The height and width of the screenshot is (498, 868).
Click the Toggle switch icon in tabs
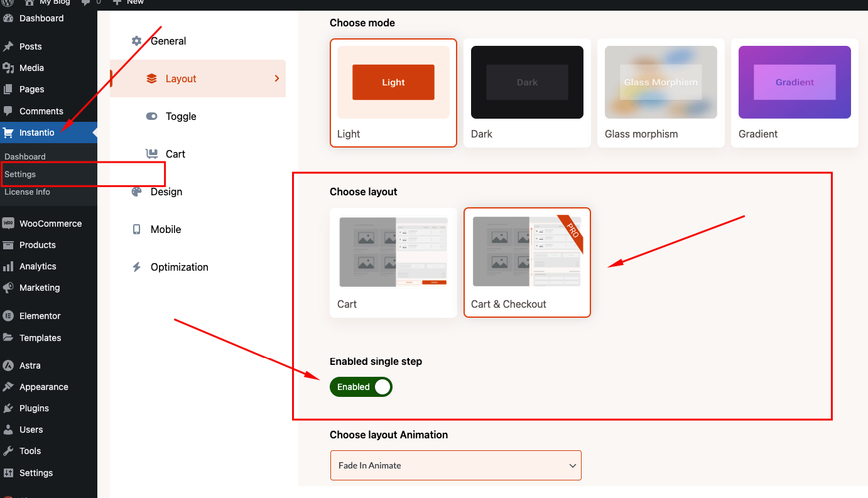coord(151,116)
